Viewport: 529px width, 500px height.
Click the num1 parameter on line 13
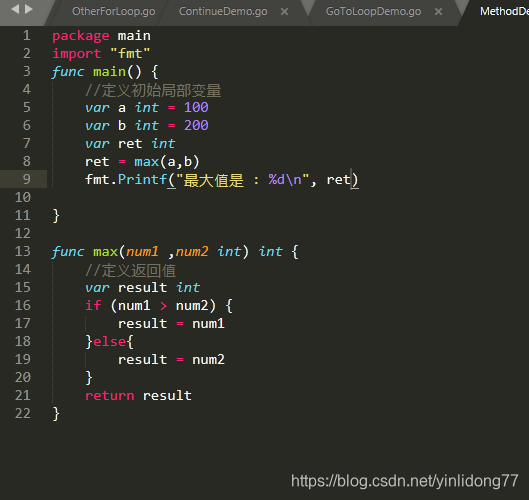click(142, 252)
